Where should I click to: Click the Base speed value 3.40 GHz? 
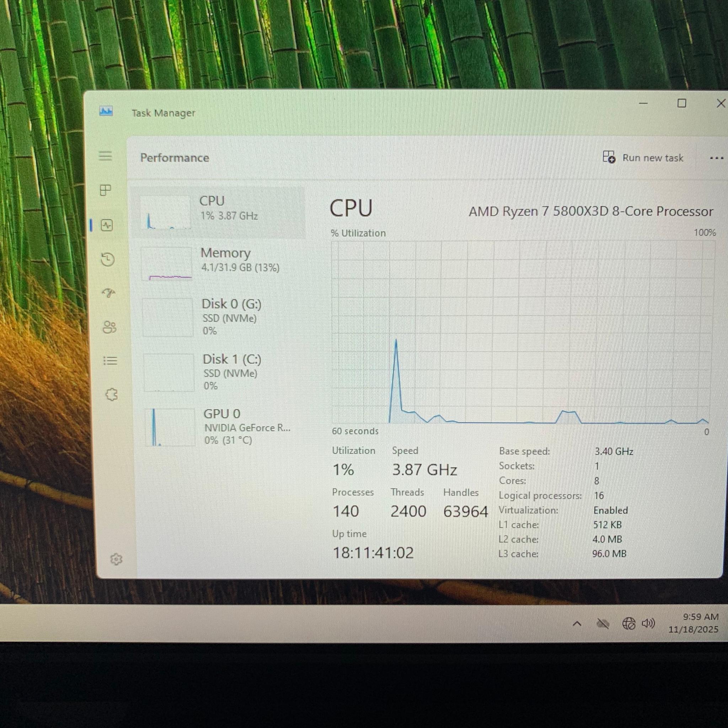coord(614,451)
